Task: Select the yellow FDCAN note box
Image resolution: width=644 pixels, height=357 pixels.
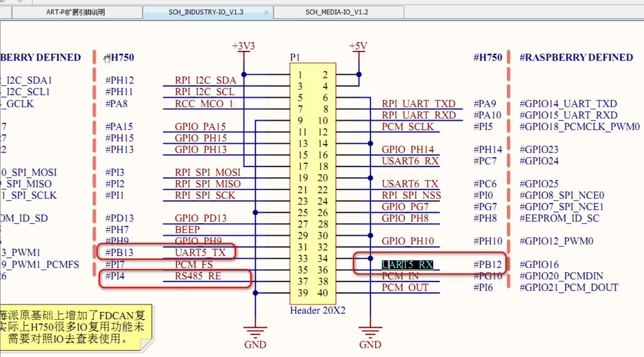Action: (x=76, y=327)
